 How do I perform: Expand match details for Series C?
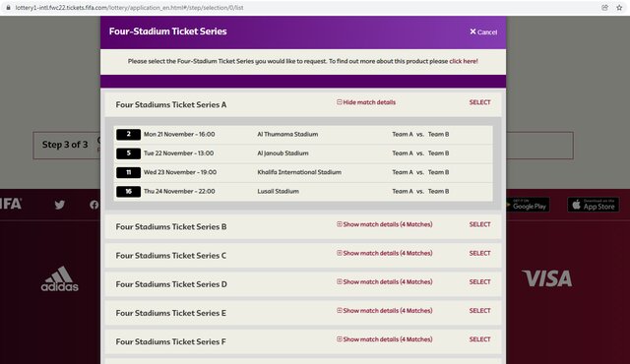point(385,253)
